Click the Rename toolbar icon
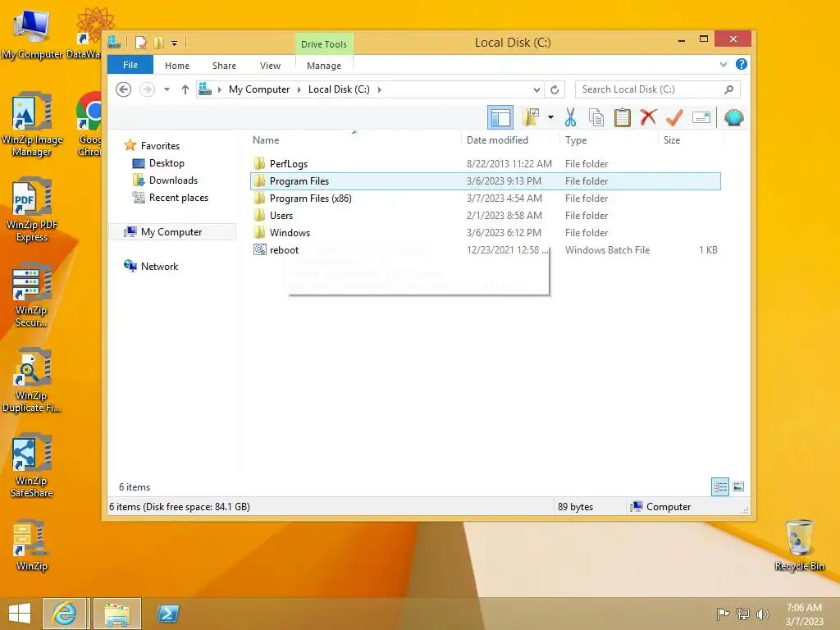 (701, 117)
